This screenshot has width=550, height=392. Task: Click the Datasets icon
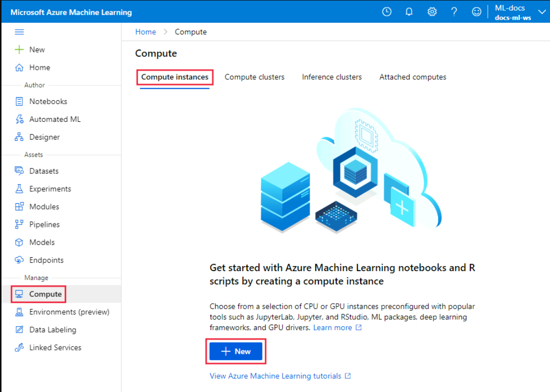[19, 171]
